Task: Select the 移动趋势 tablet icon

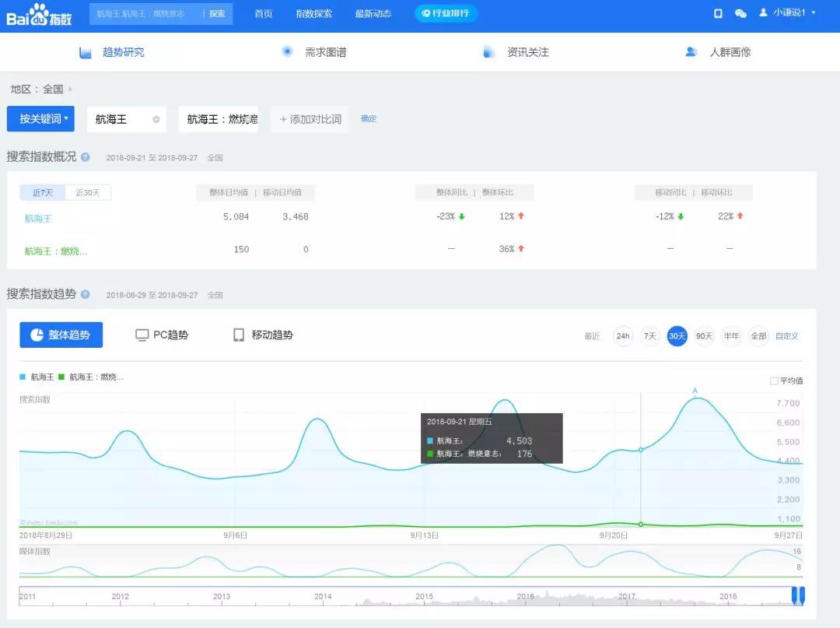Action: point(239,335)
